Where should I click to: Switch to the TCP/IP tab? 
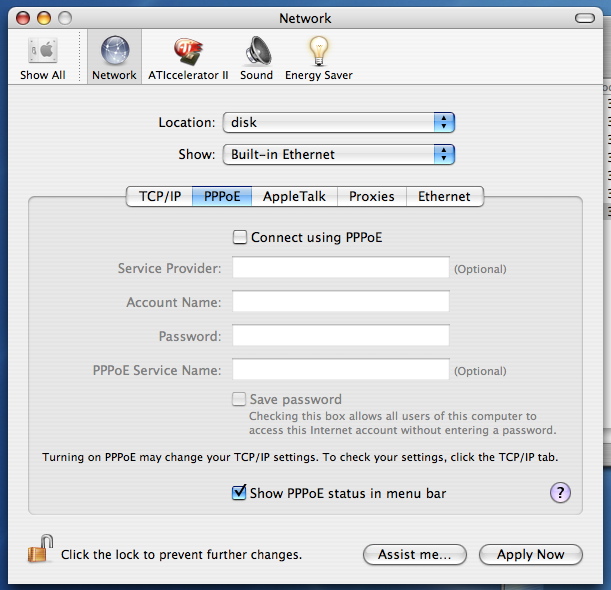159,196
